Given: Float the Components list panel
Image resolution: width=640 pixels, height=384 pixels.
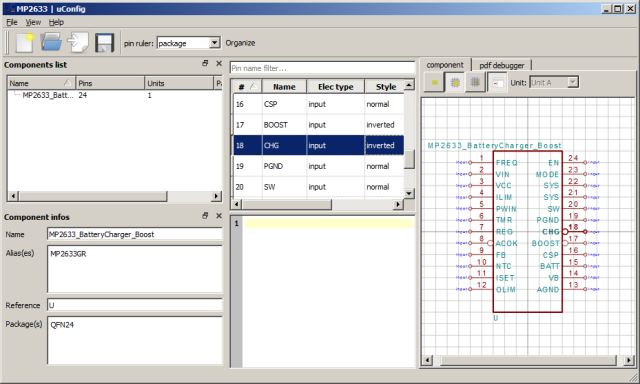Looking at the screenshot, I should (205, 63).
